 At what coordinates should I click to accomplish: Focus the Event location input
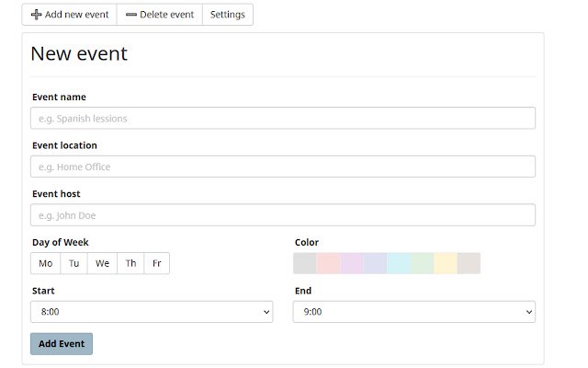(283, 167)
